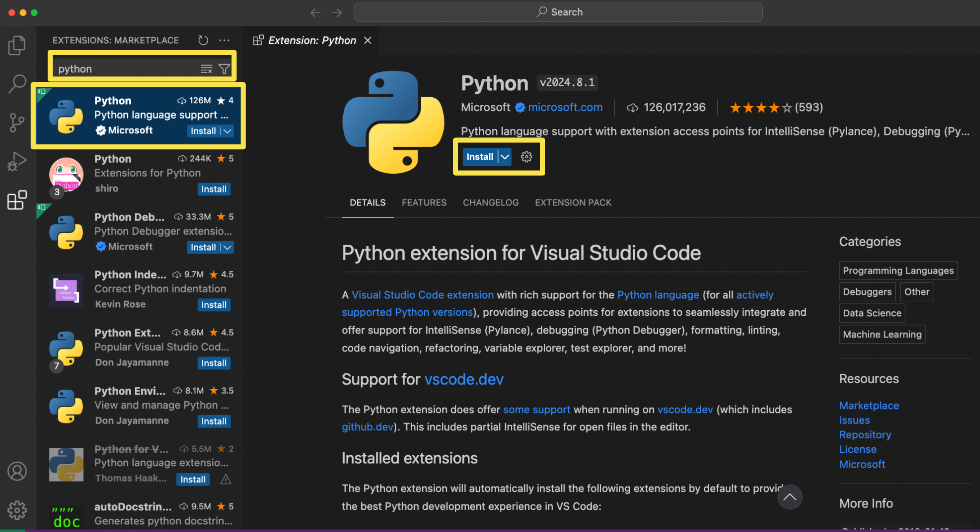Select the Debuggers category tag
Image resolution: width=980 pixels, height=532 pixels.
(867, 292)
